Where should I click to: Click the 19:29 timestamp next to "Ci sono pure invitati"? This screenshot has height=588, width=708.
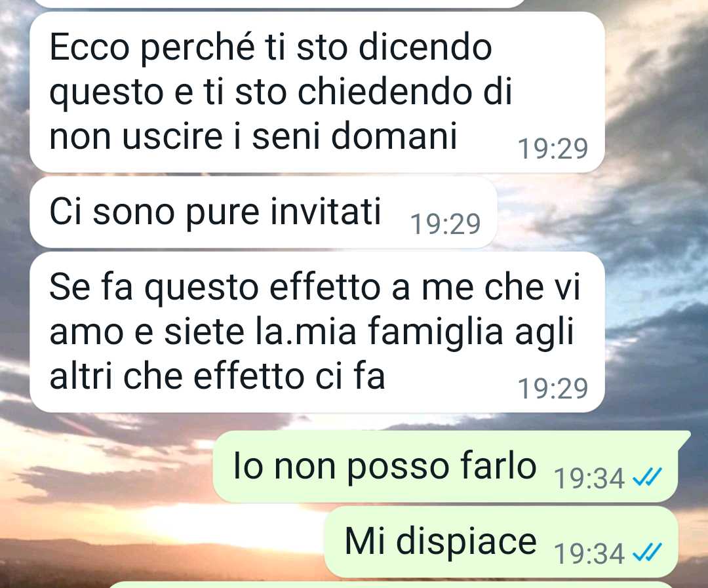coord(445,224)
